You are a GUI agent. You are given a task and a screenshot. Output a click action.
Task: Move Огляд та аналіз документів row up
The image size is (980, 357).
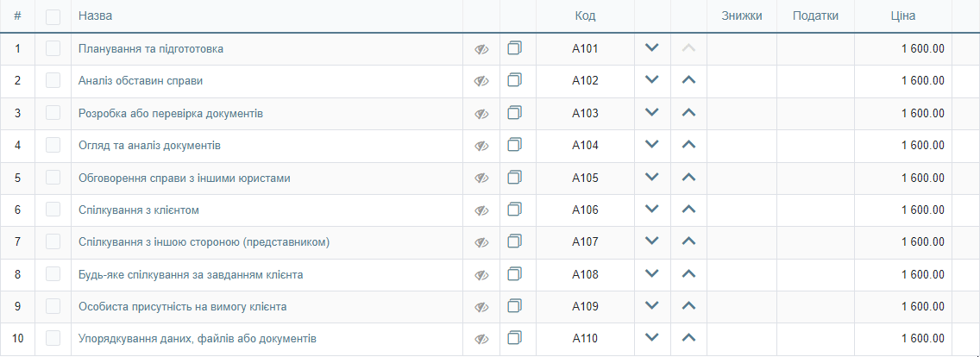pyautogui.click(x=688, y=145)
